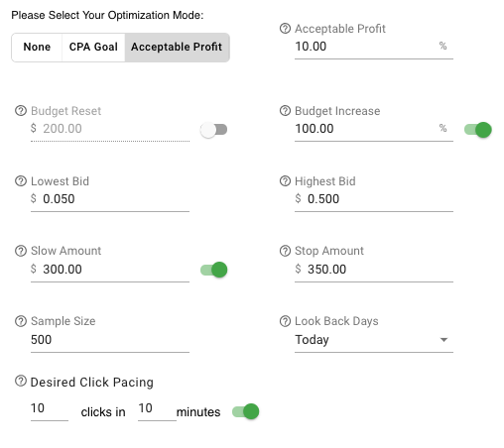Switch to CPA Goal mode
This screenshot has height=448, width=504.
pos(93,48)
